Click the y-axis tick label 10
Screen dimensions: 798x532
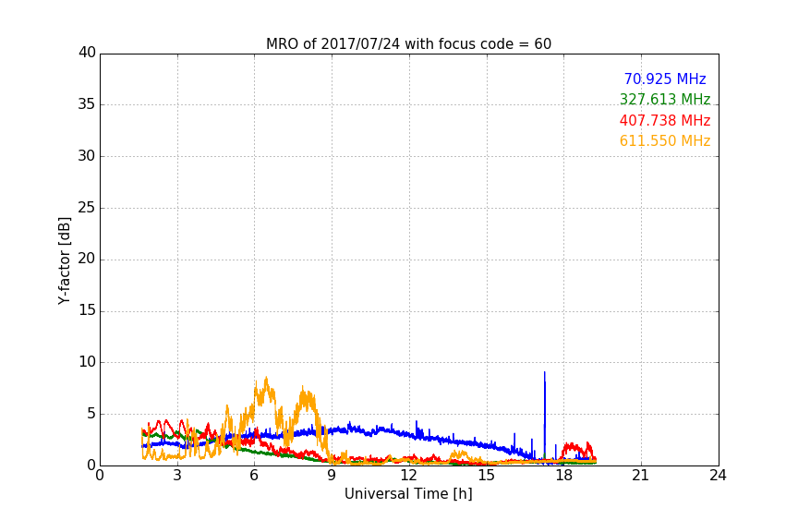pyautogui.click(x=87, y=362)
